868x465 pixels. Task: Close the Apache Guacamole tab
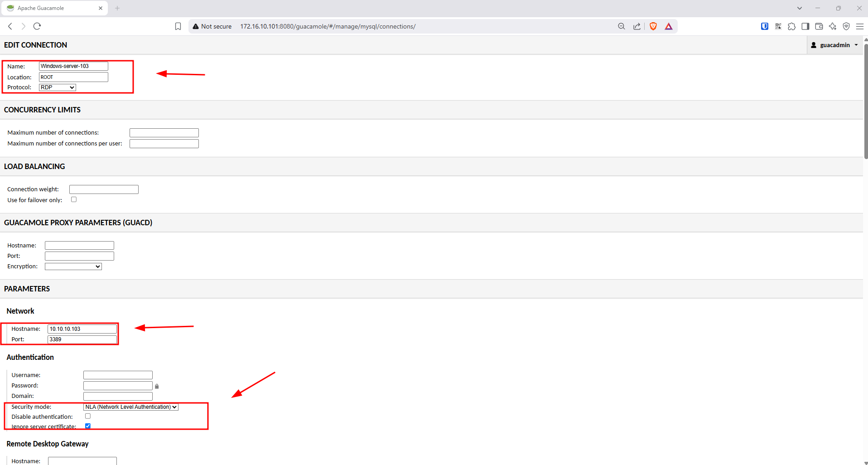click(101, 8)
